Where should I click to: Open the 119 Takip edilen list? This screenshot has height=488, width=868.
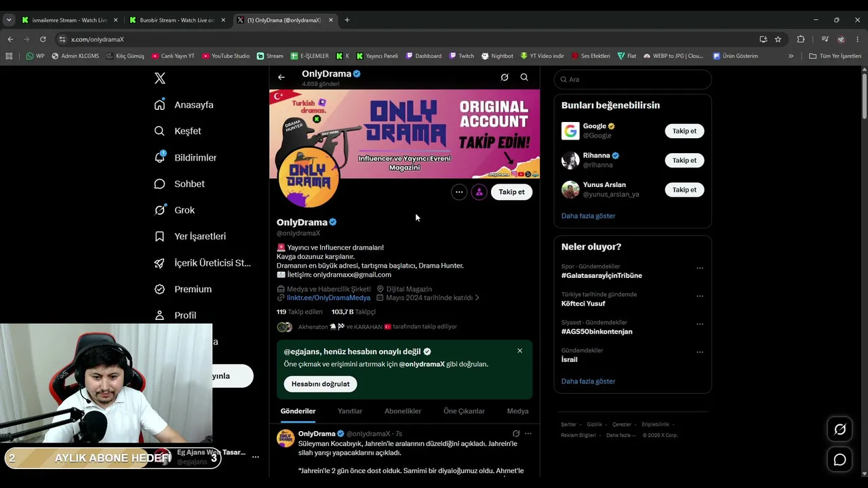point(300,312)
